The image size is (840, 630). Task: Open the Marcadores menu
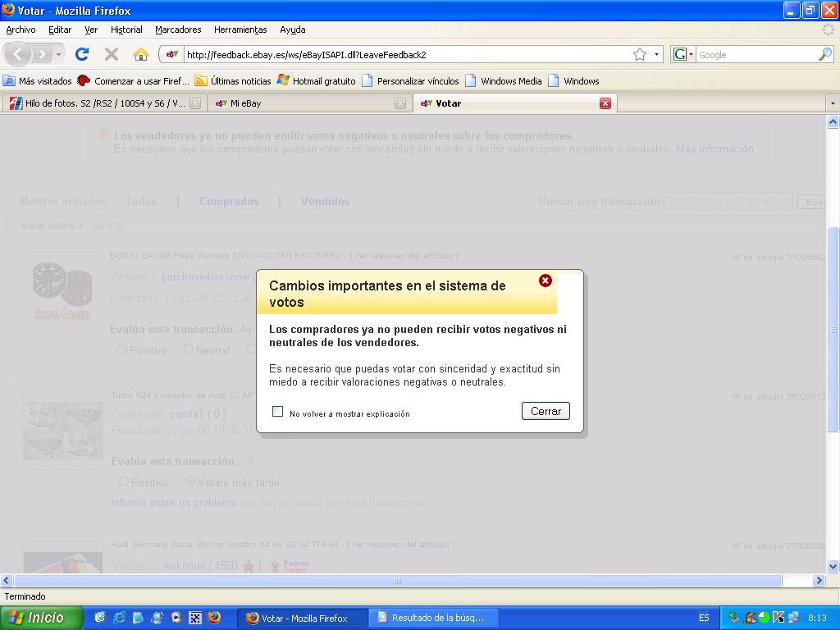(178, 30)
